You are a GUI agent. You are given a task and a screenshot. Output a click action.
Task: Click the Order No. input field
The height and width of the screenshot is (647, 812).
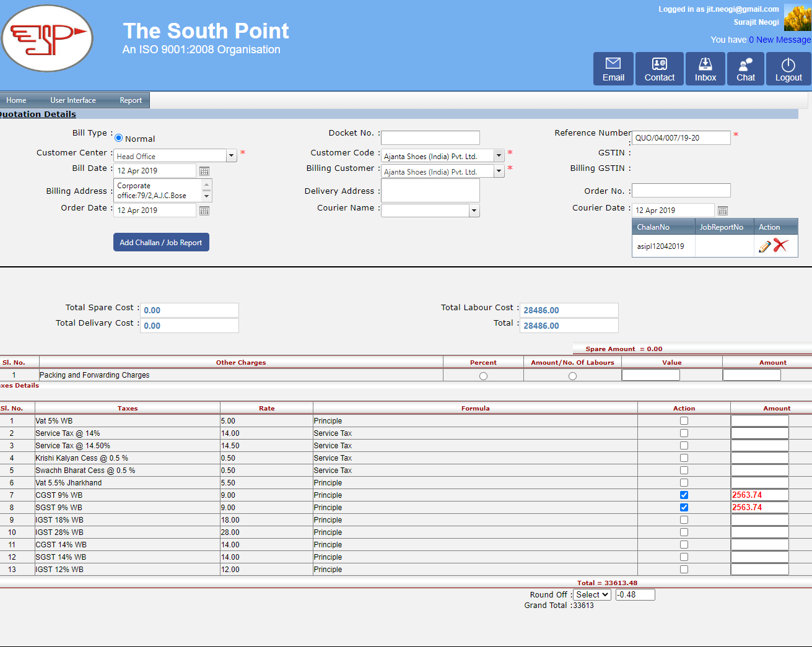[x=681, y=190]
